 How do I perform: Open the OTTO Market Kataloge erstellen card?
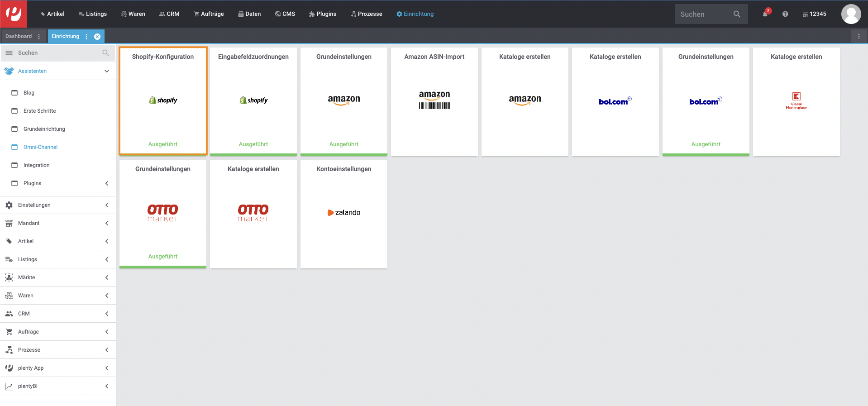pos(253,214)
